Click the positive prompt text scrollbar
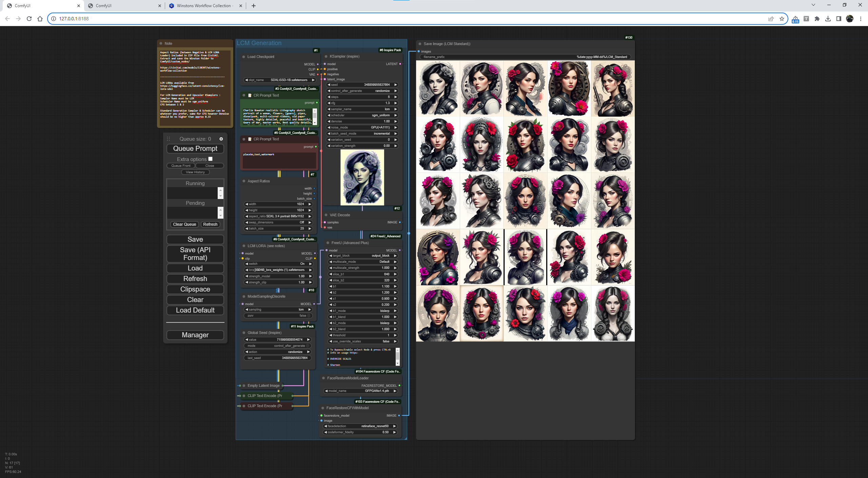The image size is (868, 478). 315,117
